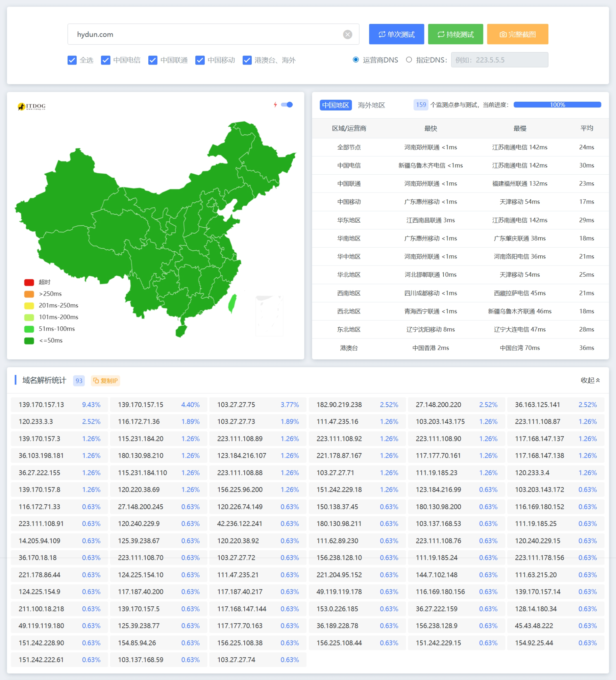Click the 最慢 column header
Image resolution: width=616 pixels, height=680 pixels.
click(x=520, y=128)
